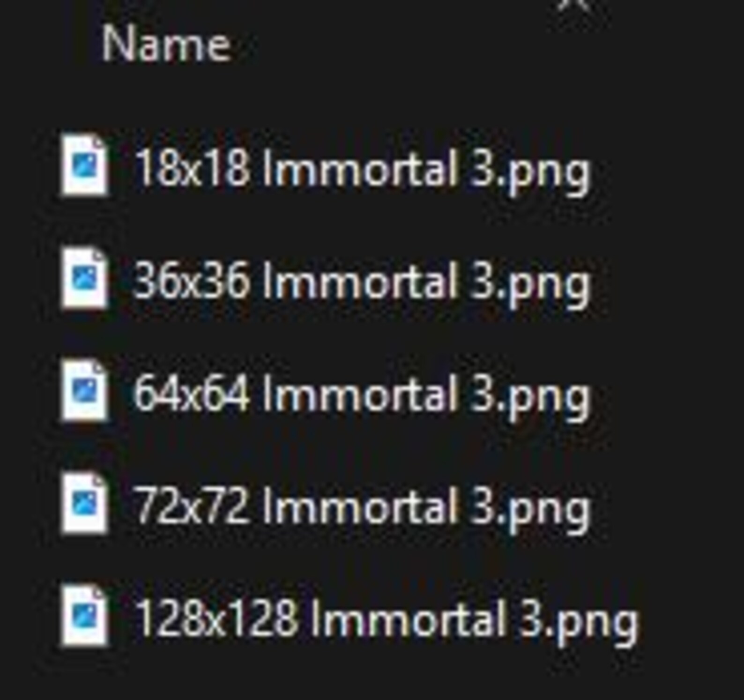Viewport: 744px width, 700px height.
Task: Select the file named 36x36 Immortal 3.png
Action: click(x=362, y=283)
